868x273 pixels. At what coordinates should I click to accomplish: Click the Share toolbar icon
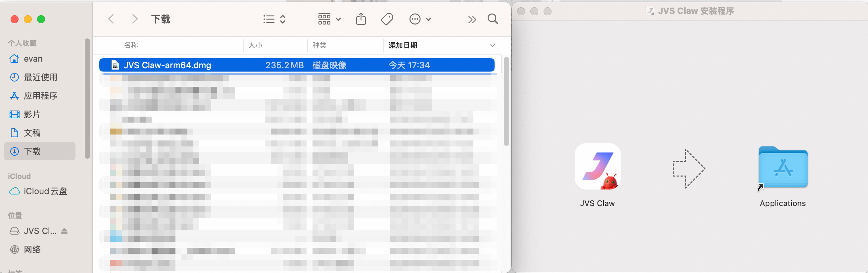(x=361, y=19)
